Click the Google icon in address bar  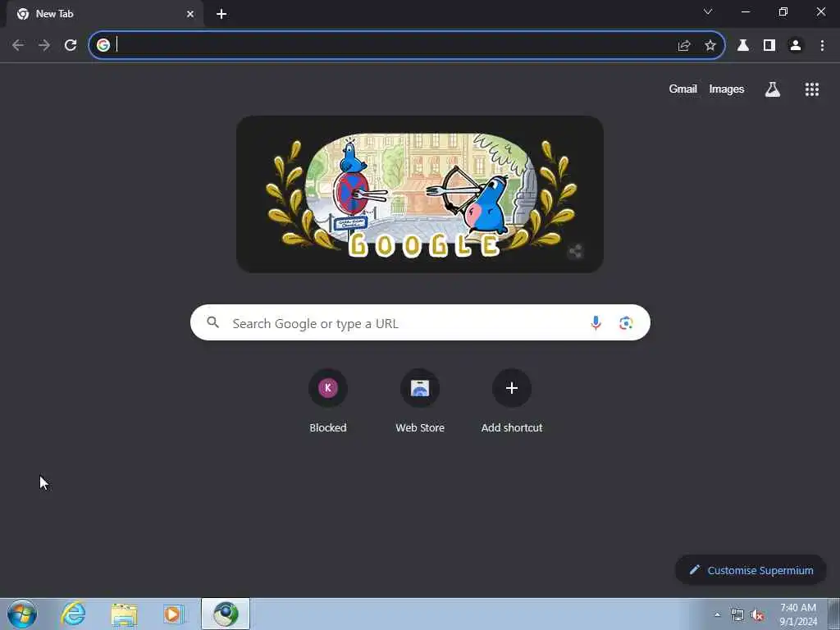pyautogui.click(x=103, y=45)
